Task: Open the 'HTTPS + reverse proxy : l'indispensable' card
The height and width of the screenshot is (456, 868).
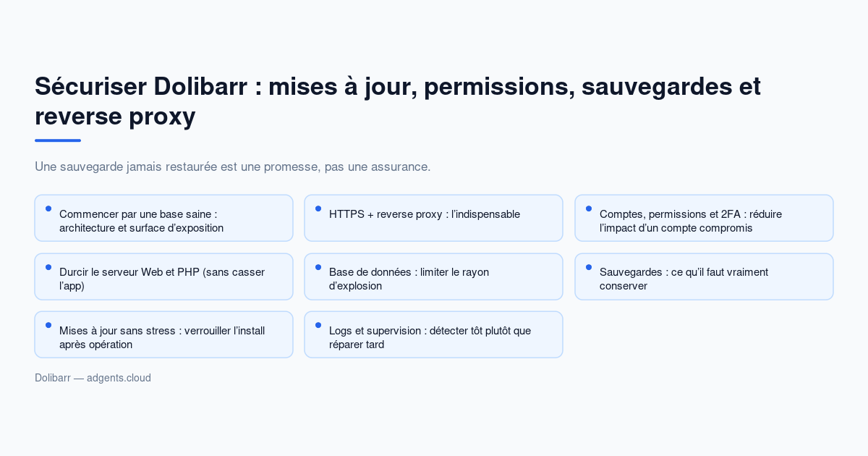Action: click(x=433, y=218)
